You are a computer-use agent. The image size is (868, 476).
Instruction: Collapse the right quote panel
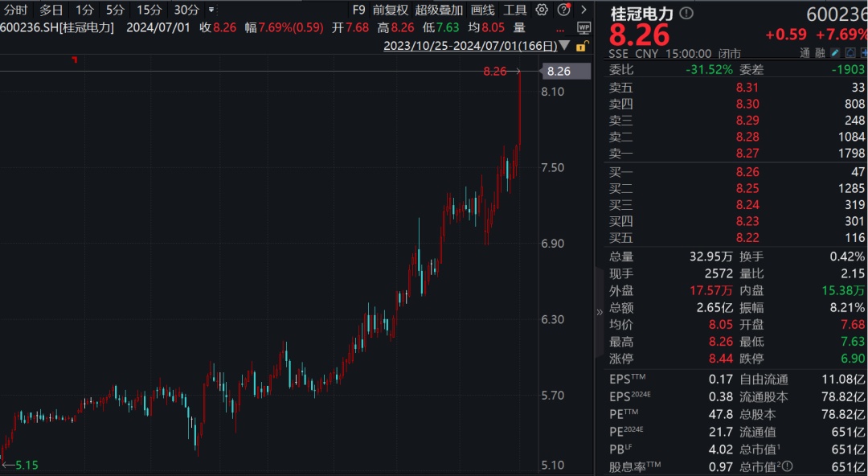[x=599, y=312]
